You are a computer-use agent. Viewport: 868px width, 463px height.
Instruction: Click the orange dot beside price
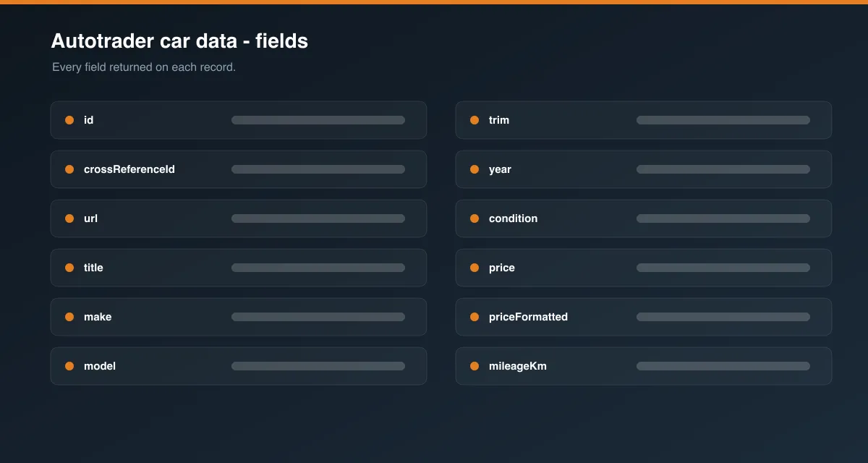(x=475, y=268)
